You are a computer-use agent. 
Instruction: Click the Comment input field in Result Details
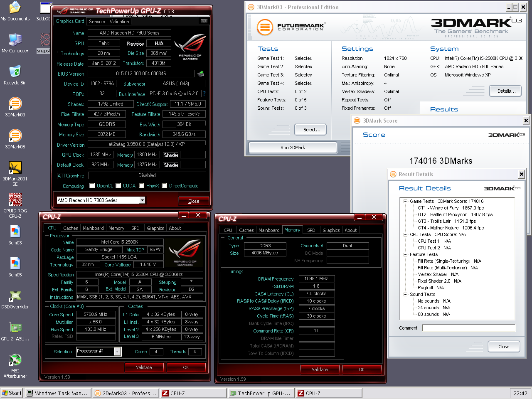(x=468, y=328)
